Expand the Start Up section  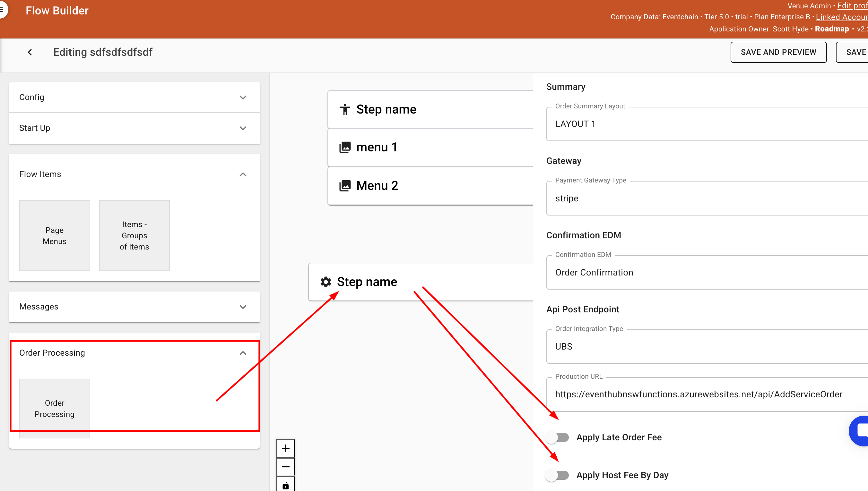(x=243, y=128)
